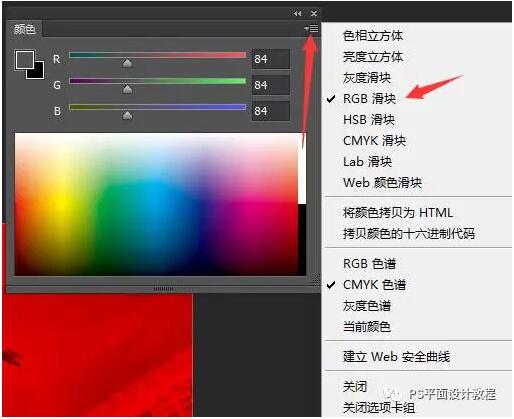Choose 亮度立方体 from the menu
514x419 pixels.
coord(373,57)
